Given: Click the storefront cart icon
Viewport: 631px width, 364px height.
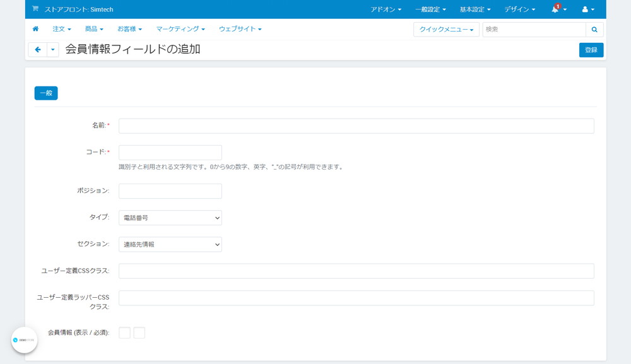Looking at the screenshot, I should tap(35, 9).
